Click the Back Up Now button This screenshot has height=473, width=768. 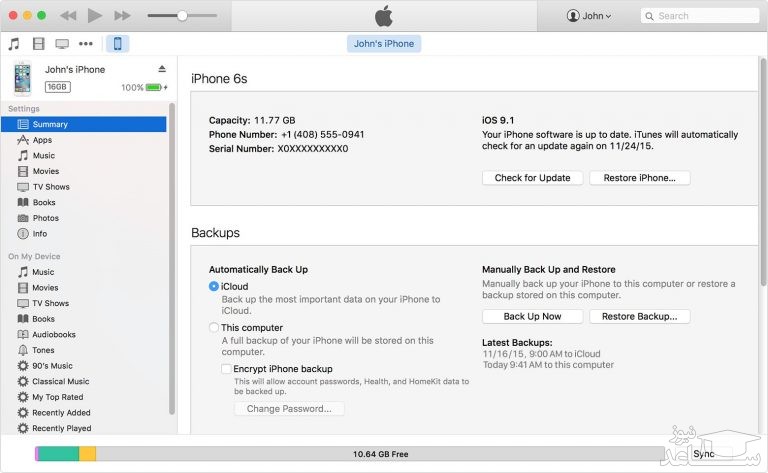tap(532, 316)
